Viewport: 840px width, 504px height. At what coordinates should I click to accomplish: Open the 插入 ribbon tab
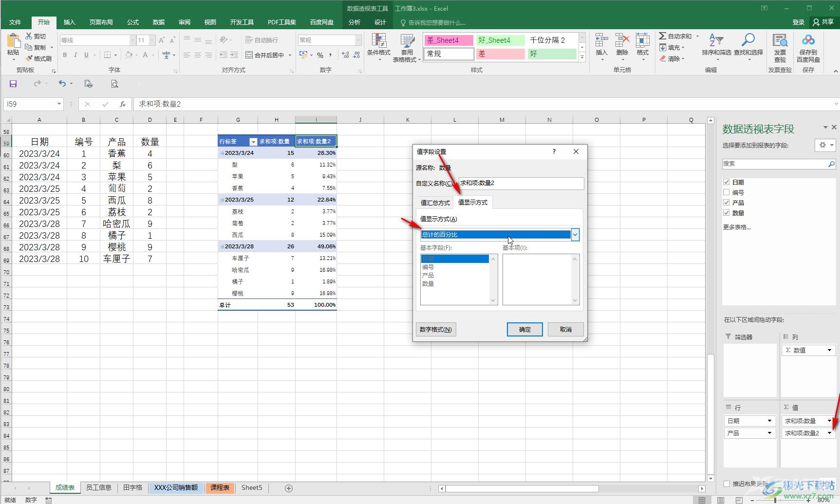point(70,22)
